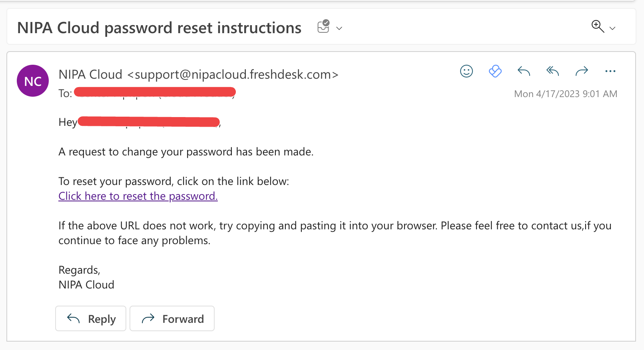Click the envelope checkmark icon beside the subject

(x=323, y=26)
